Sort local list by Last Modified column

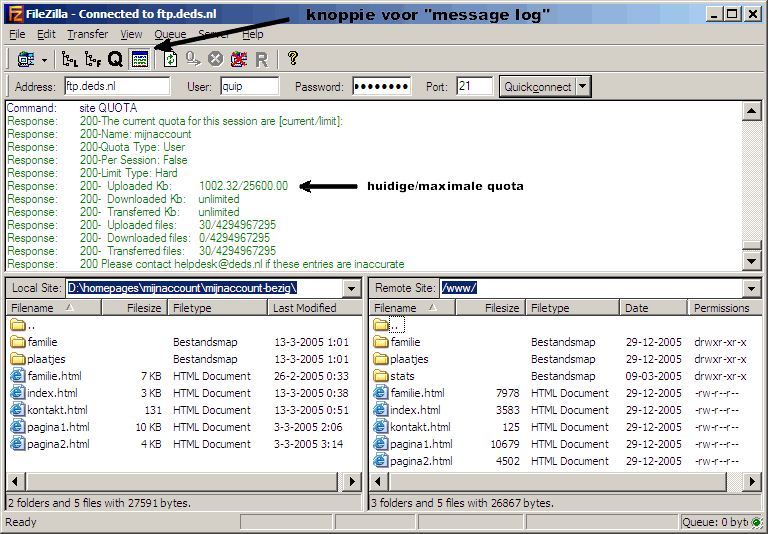coord(315,308)
